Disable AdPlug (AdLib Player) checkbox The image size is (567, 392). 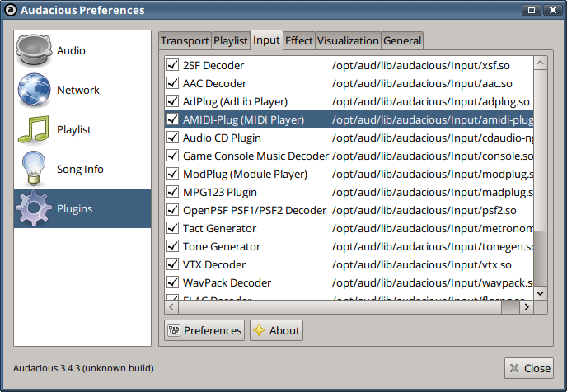click(172, 101)
